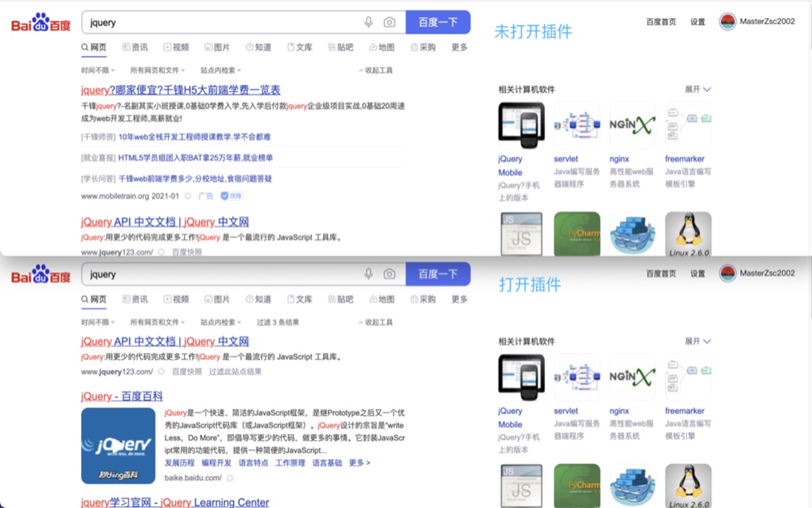812x508 pixels.
Task: Switch to 文库 tab in 打开插件 page
Action: (300, 299)
